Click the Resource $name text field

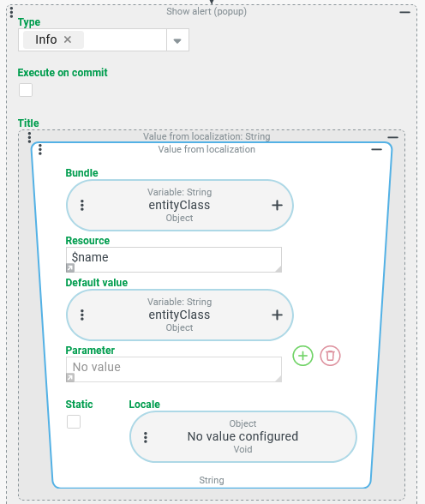click(174, 260)
